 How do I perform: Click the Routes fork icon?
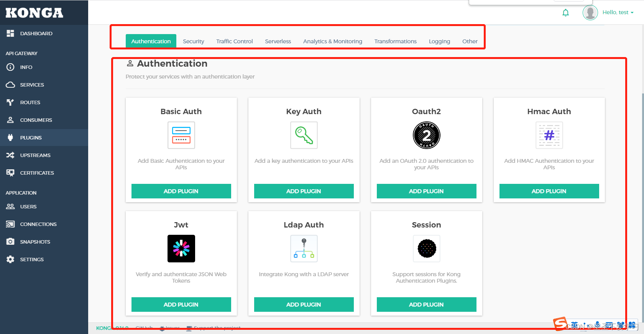point(10,102)
